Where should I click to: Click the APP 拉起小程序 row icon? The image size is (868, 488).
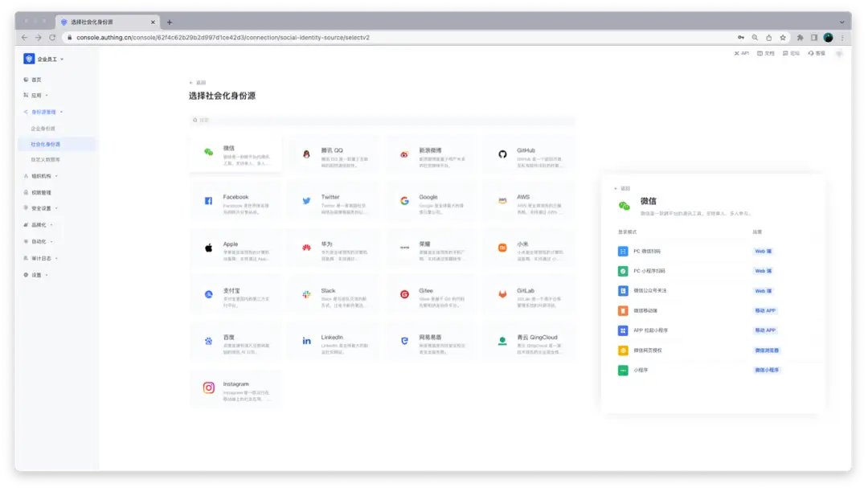pyautogui.click(x=623, y=330)
